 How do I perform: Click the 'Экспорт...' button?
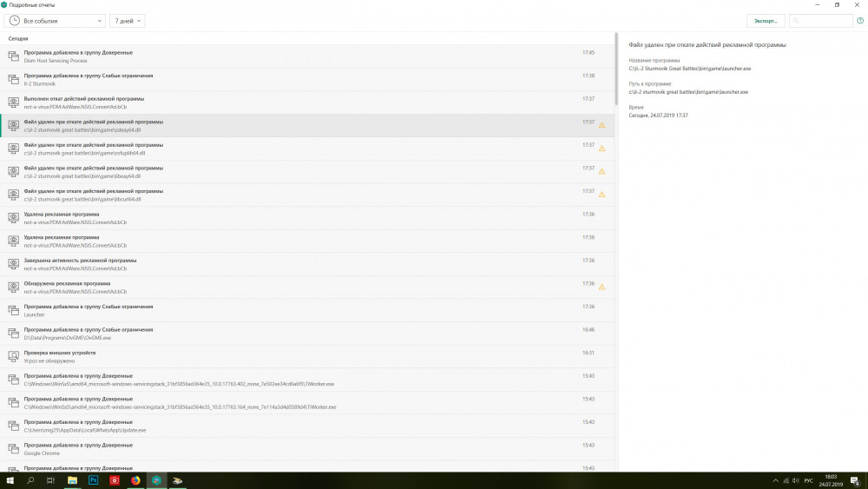pos(766,21)
